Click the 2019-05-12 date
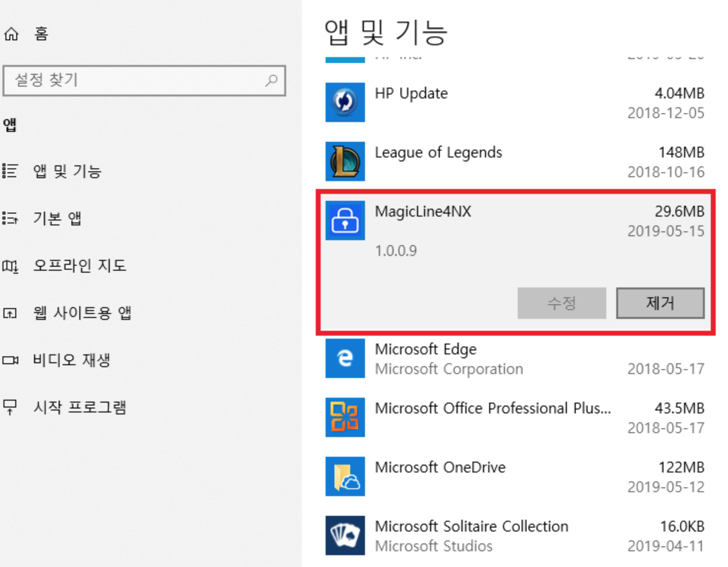 click(x=666, y=487)
